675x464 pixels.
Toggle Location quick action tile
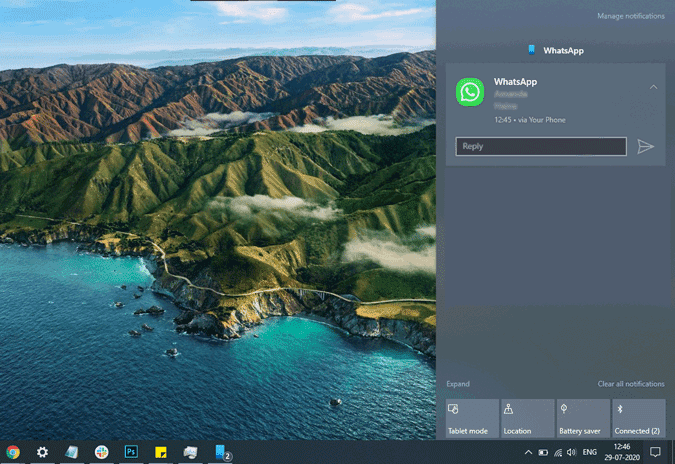pyautogui.click(x=527, y=418)
